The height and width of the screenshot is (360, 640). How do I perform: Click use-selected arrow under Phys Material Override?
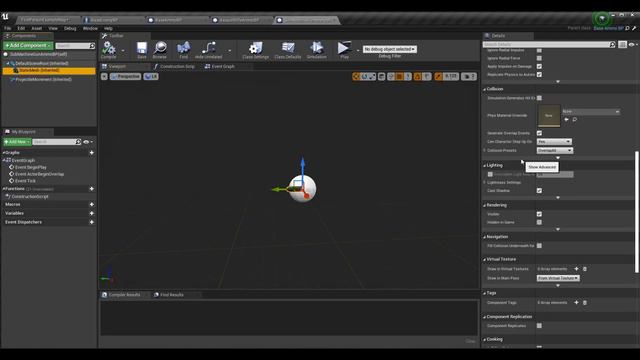(567, 120)
